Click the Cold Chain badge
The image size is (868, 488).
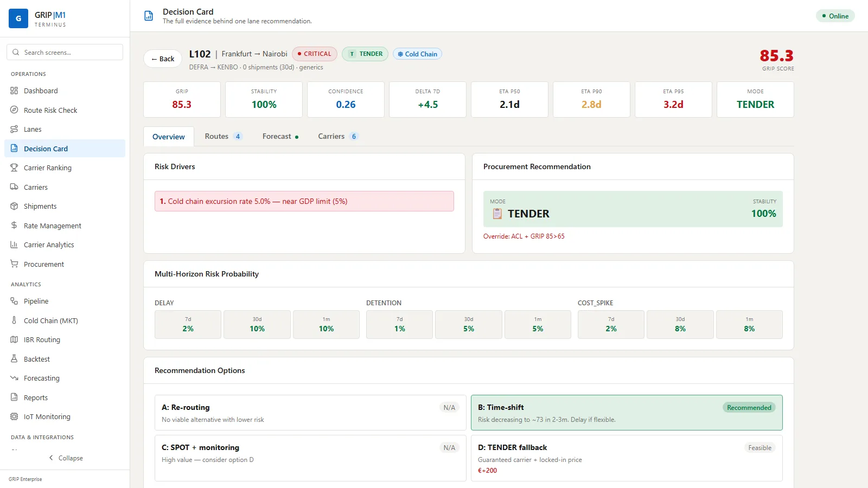pos(417,54)
